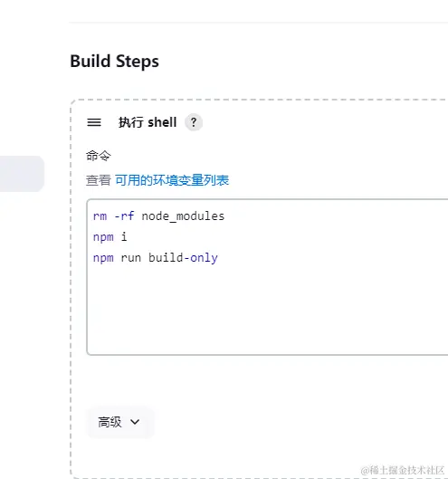Click the word node_modules in the command
448x479 pixels.
click(183, 216)
